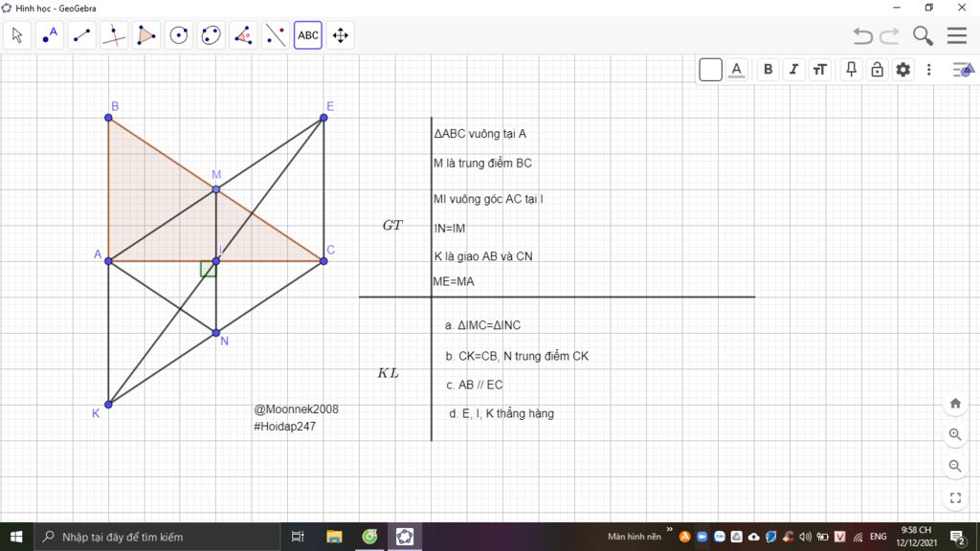980x551 pixels.
Task: Open more options three-dot menu
Action: click(928, 69)
